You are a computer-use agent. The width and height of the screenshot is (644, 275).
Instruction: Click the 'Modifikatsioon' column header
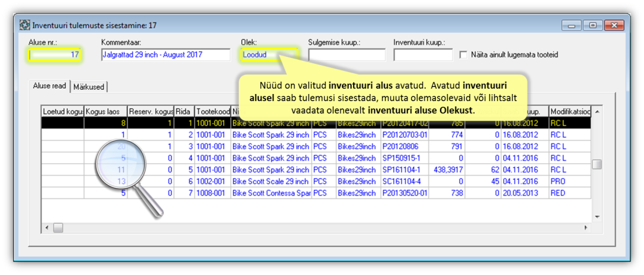point(570,112)
